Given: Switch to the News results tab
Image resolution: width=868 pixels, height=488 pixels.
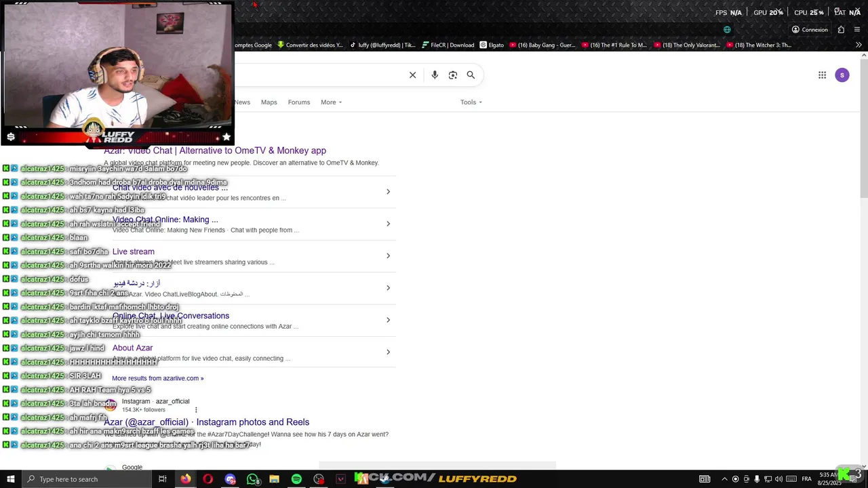Looking at the screenshot, I should pos(242,102).
